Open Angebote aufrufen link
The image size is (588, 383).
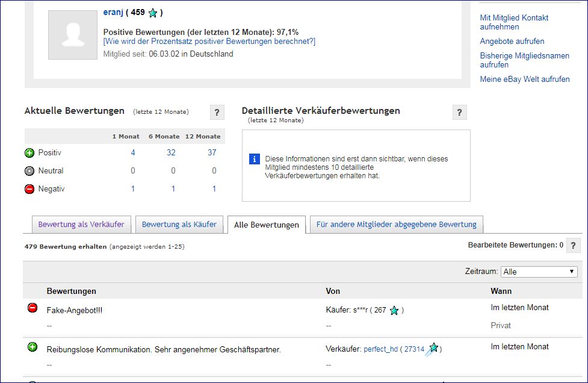(512, 42)
